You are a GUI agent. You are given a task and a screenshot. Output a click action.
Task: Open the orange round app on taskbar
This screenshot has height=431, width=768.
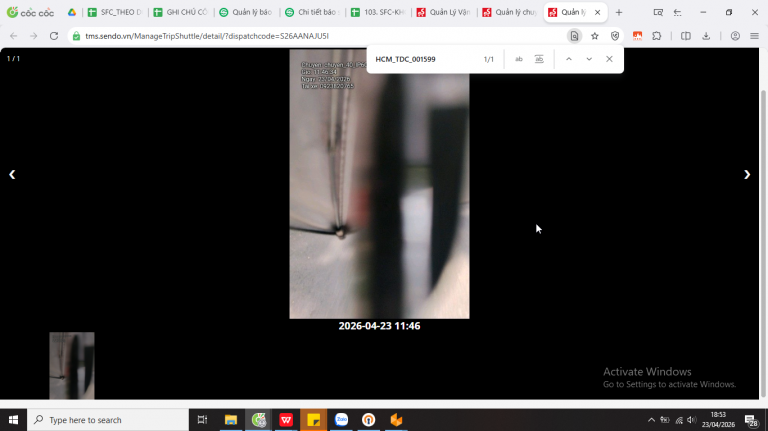click(368, 420)
